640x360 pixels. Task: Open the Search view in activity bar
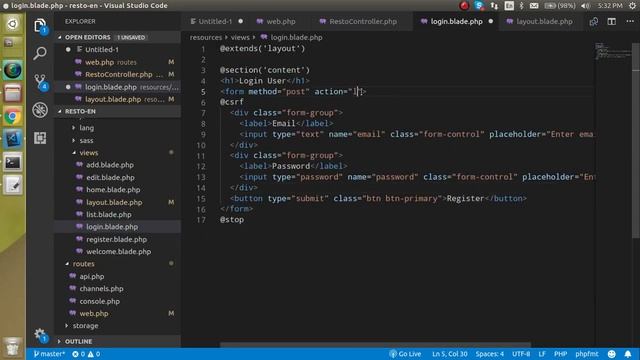40,53
